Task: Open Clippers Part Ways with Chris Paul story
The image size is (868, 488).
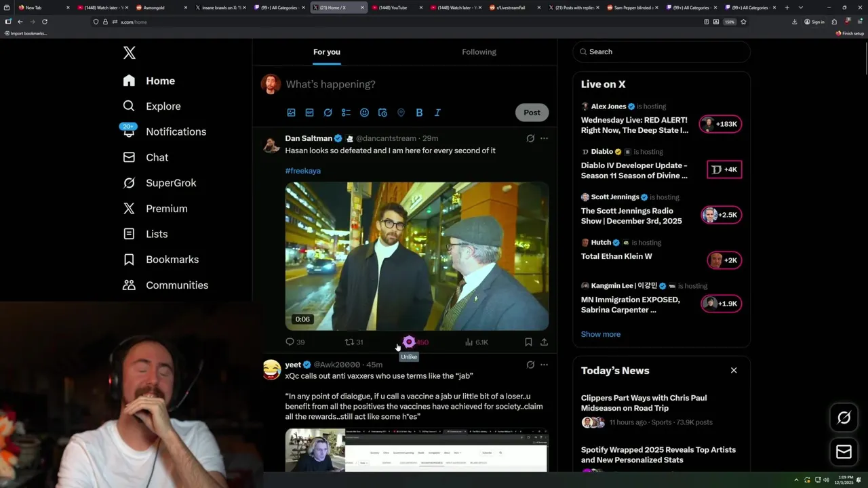Action: (x=644, y=403)
